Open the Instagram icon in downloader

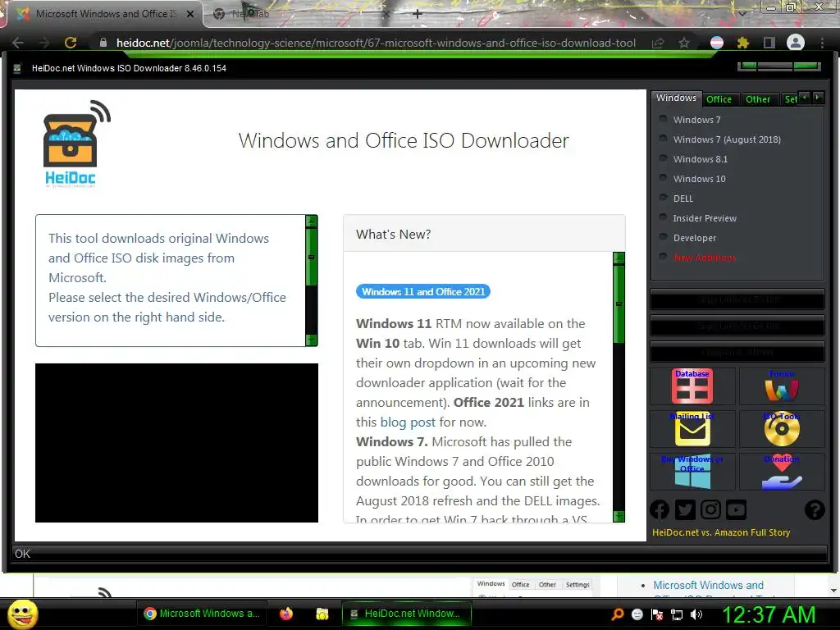(x=711, y=510)
